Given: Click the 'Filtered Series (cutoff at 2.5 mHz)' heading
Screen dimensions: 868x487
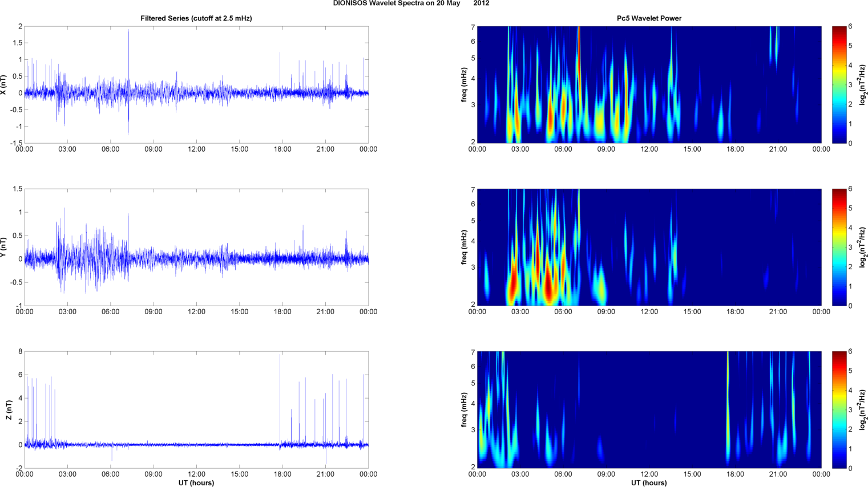Looking at the screenshot, I should pos(196,18).
